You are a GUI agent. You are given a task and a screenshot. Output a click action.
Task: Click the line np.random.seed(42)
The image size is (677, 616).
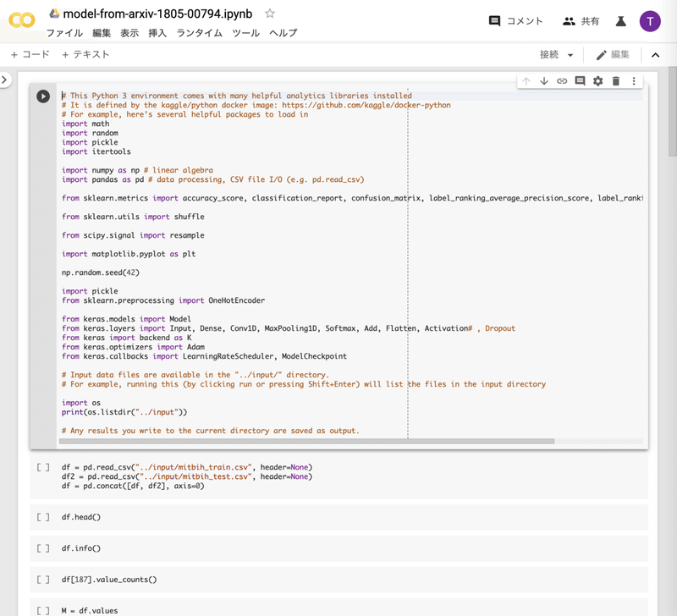click(x=101, y=272)
